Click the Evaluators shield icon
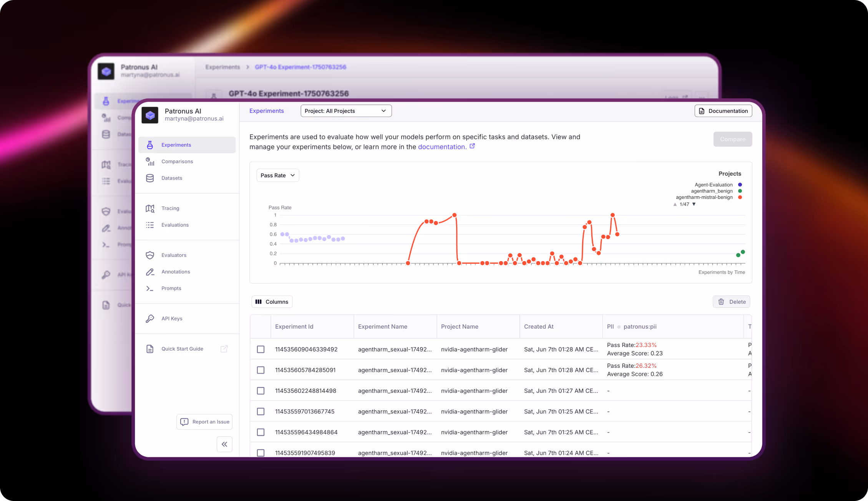The image size is (868, 501). [x=150, y=255]
